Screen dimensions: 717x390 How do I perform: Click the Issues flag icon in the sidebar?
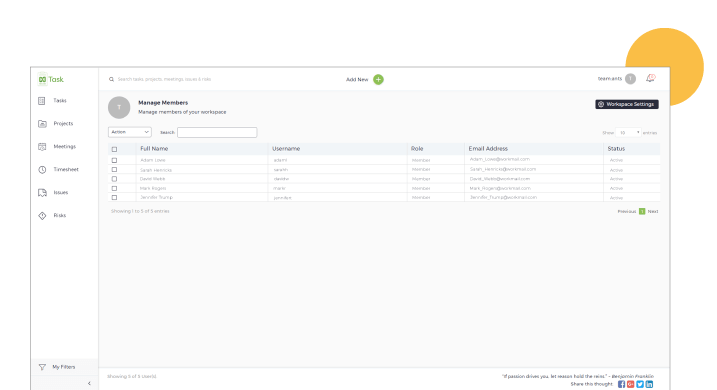(42, 192)
